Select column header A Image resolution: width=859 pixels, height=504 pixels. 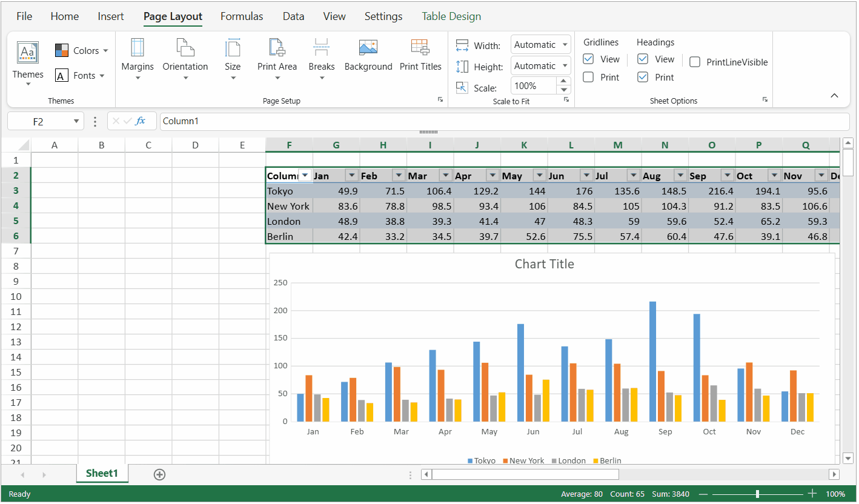(55, 145)
